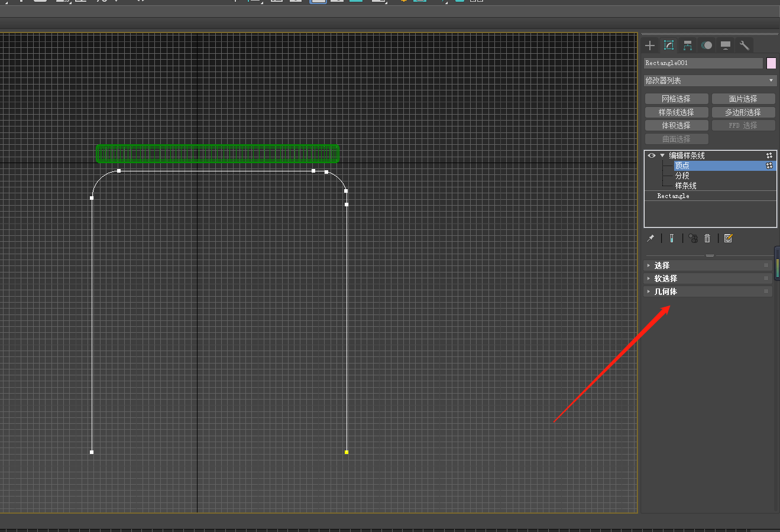This screenshot has height=532, width=780.
Task: Click the 多边形选择 button
Action: click(x=743, y=112)
